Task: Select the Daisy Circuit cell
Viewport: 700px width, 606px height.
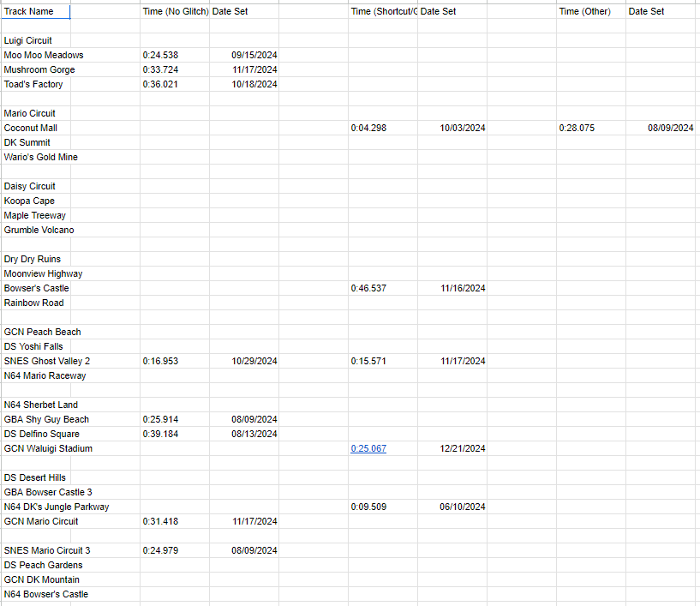Action: coord(36,186)
